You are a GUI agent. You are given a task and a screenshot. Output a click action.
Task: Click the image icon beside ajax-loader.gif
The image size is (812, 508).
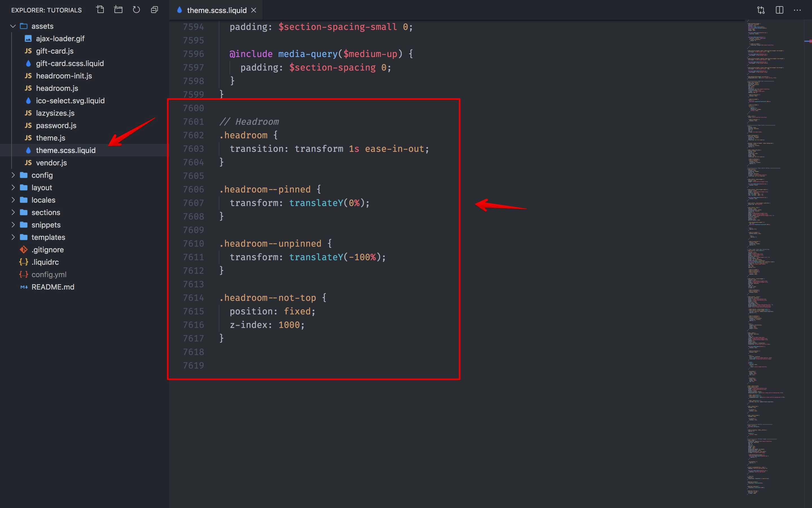[x=28, y=39]
